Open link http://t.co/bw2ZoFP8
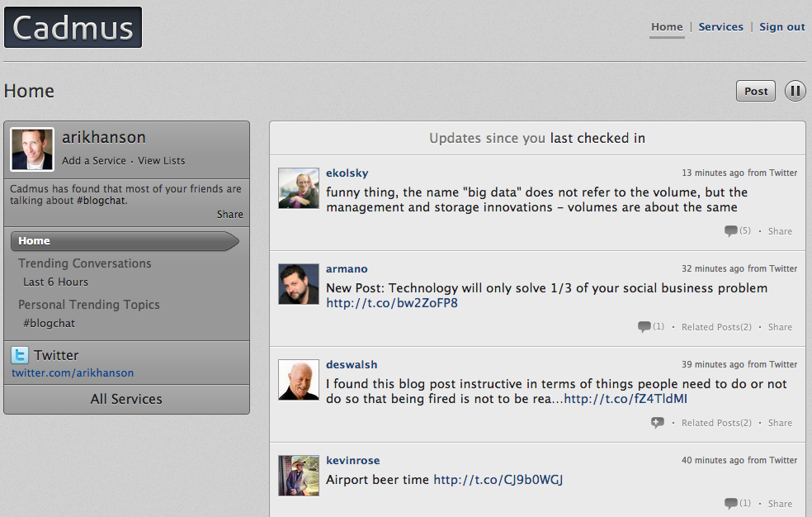Image resolution: width=812 pixels, height=517 pixels. pyautogui.click(x=392, y=303)
